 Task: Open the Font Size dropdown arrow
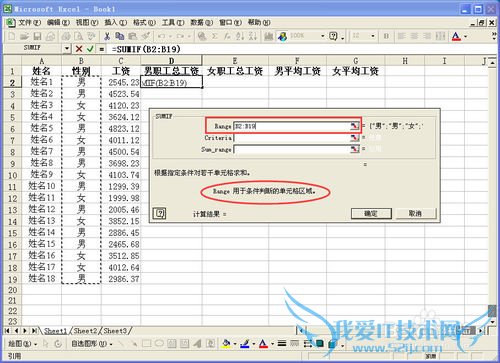373,36
